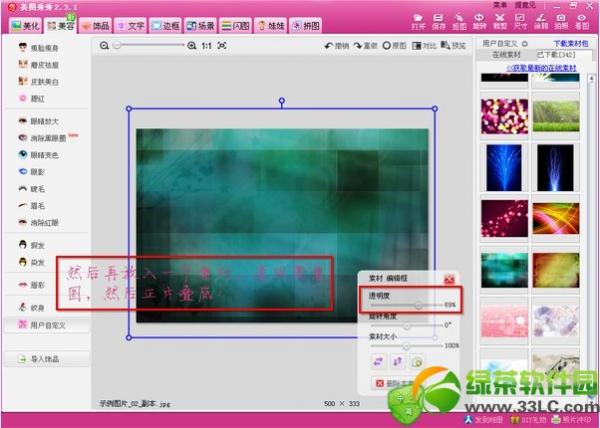600x428 pixels.
Task: Adjust the 旋转角度 rotation slider
Action: (x=407, y=326)
